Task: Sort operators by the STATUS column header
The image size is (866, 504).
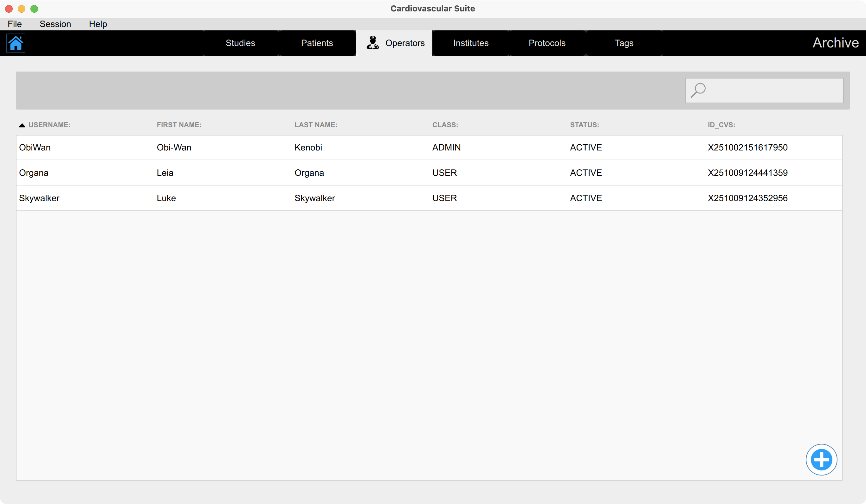Action: [x=584, y=125]
